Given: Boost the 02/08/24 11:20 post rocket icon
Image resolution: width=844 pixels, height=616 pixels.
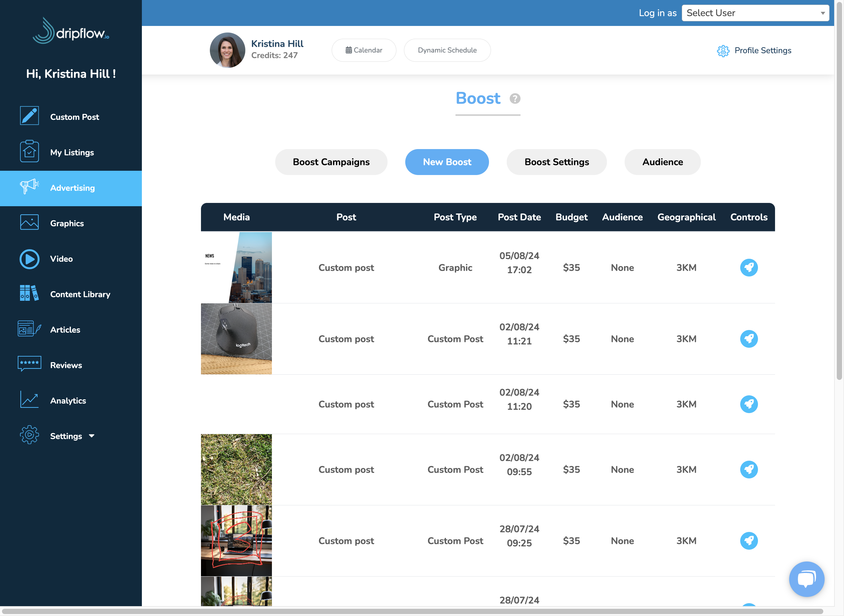Looking at the screenshot, I should click(749, 404).
